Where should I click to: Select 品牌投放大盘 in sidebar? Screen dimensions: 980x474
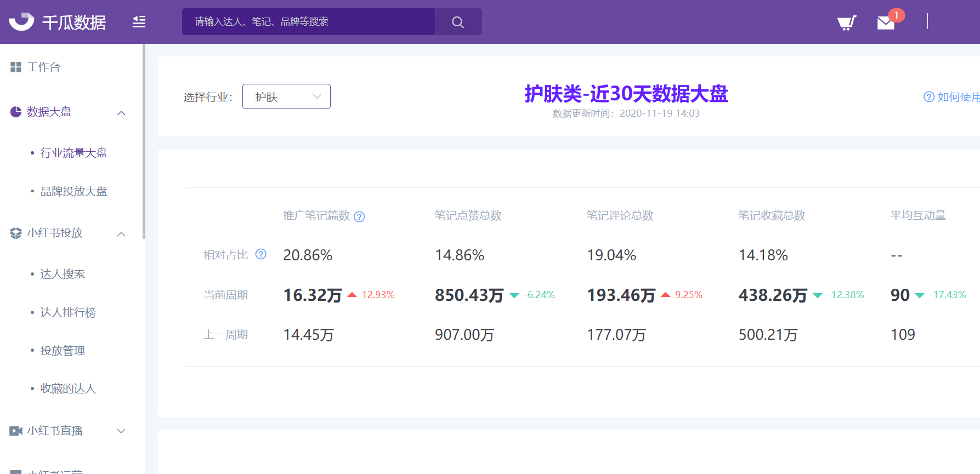click(x=73, y=191)
